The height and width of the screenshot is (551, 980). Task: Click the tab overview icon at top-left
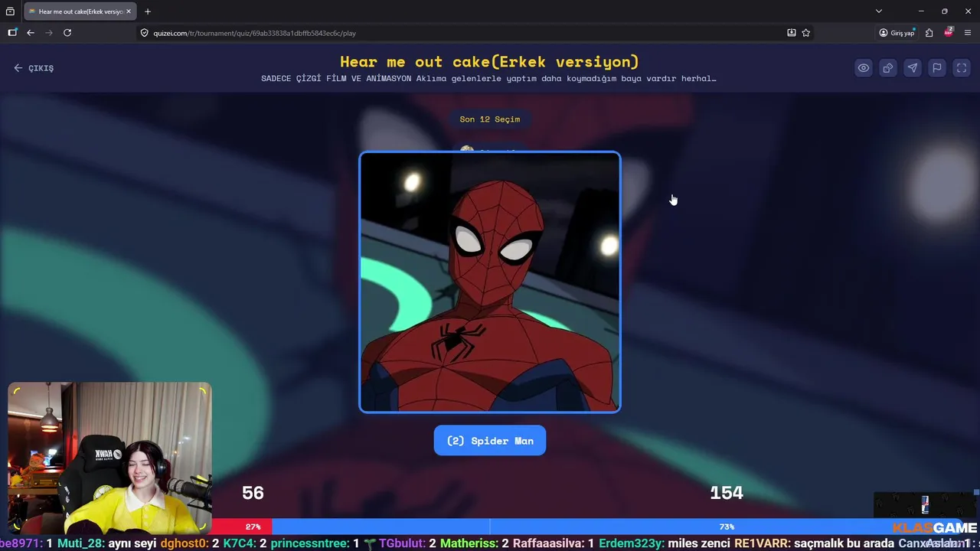click(x=10, y=11)
